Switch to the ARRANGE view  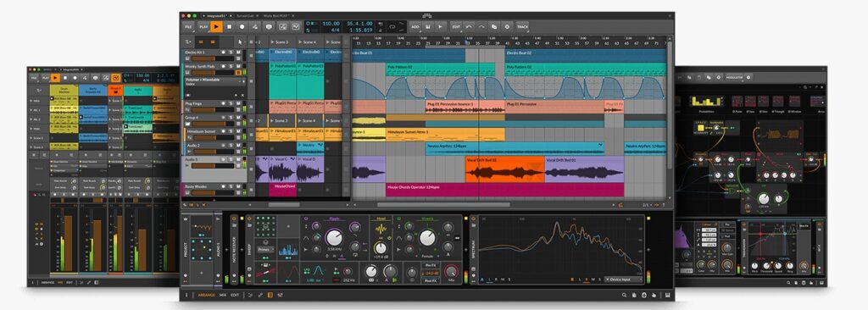pos(207,295)
